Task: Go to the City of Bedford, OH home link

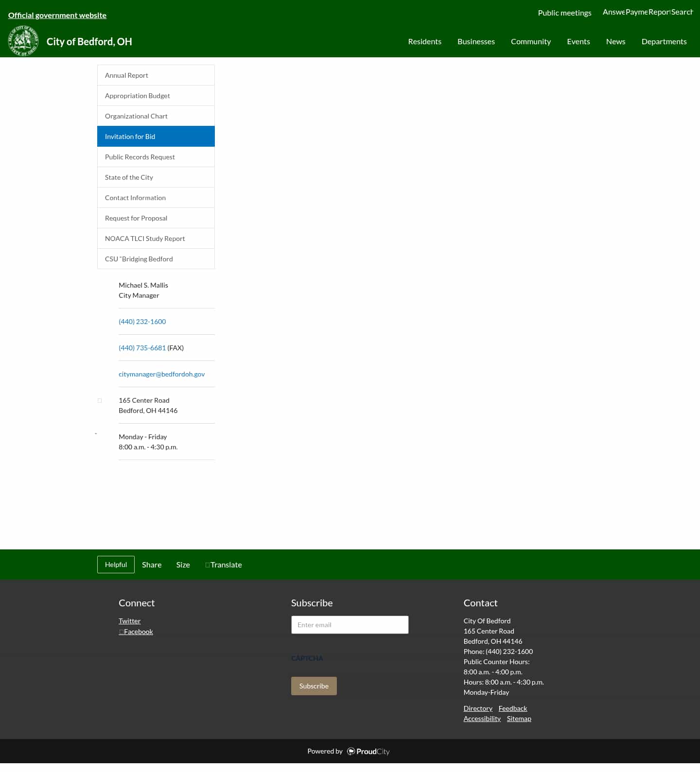Action: click(x=89, y=41)
